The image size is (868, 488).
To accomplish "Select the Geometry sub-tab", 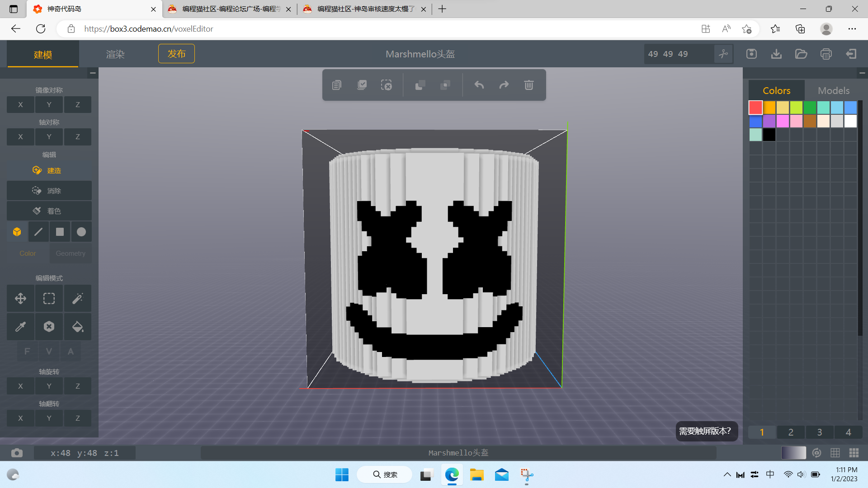I will [71, 253].
